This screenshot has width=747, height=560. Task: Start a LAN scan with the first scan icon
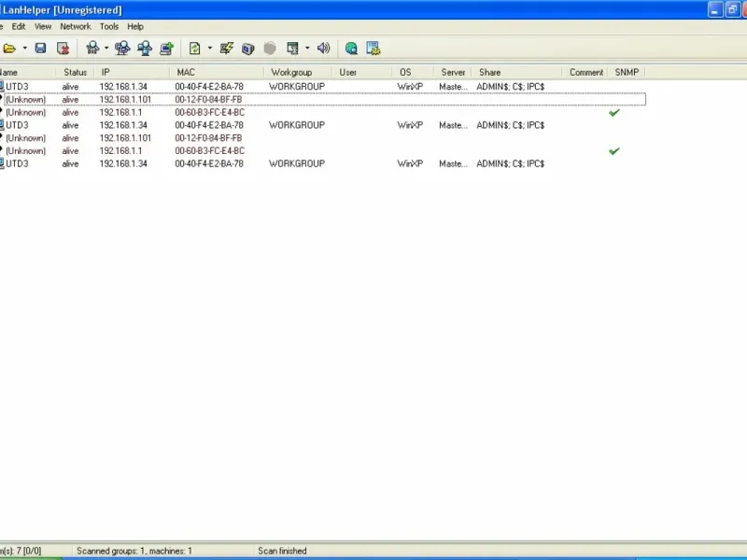(92, 49)
